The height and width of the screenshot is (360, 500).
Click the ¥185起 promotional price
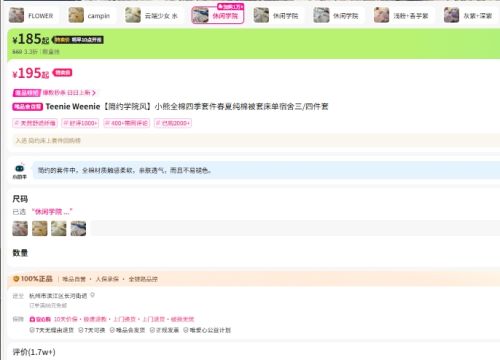click(31, 40)
